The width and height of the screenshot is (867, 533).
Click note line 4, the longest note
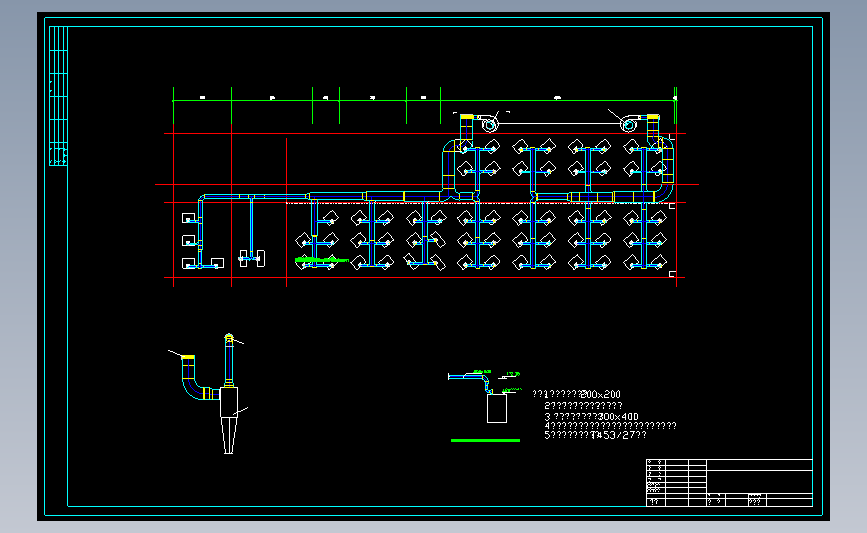pos(610,426)
